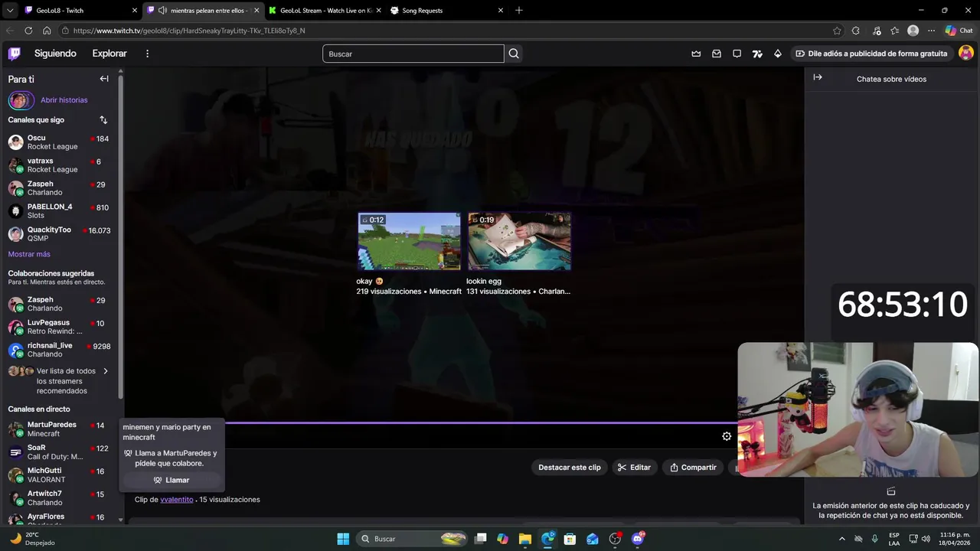980x551 pixels.
Task: Open the video player settings gear
Action: (x=727, y=436)
